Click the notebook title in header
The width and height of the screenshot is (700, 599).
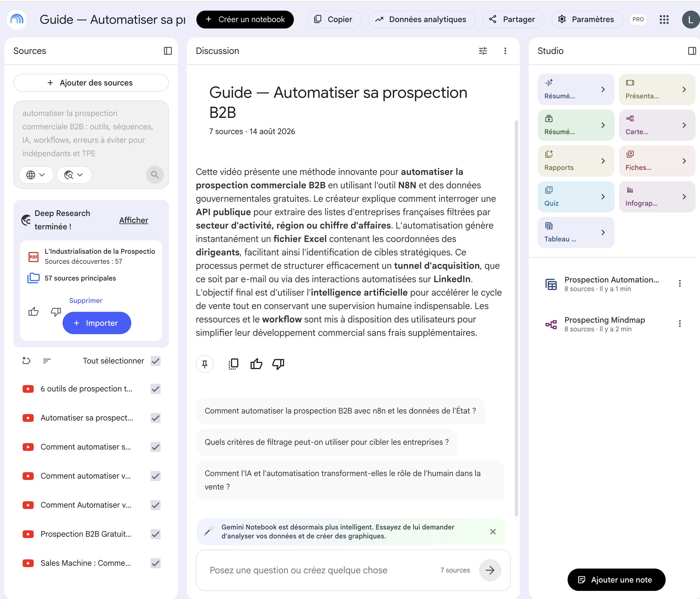pos(113,20)
